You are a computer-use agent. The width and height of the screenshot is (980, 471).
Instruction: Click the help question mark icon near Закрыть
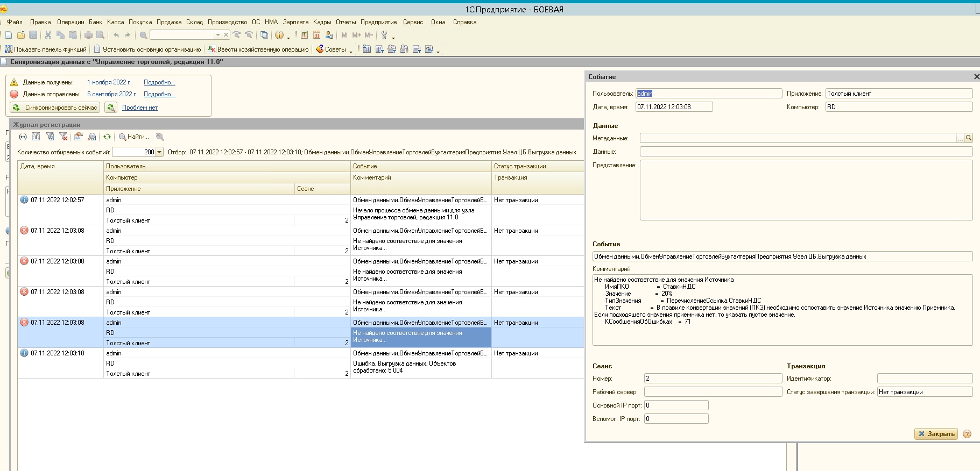[967, 434]
